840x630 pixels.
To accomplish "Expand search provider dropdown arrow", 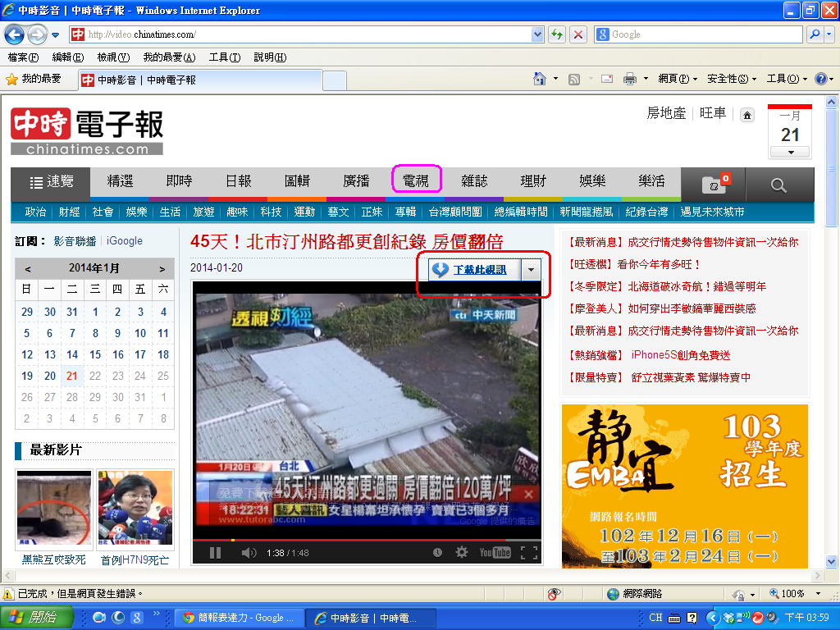I will point(829,34).
